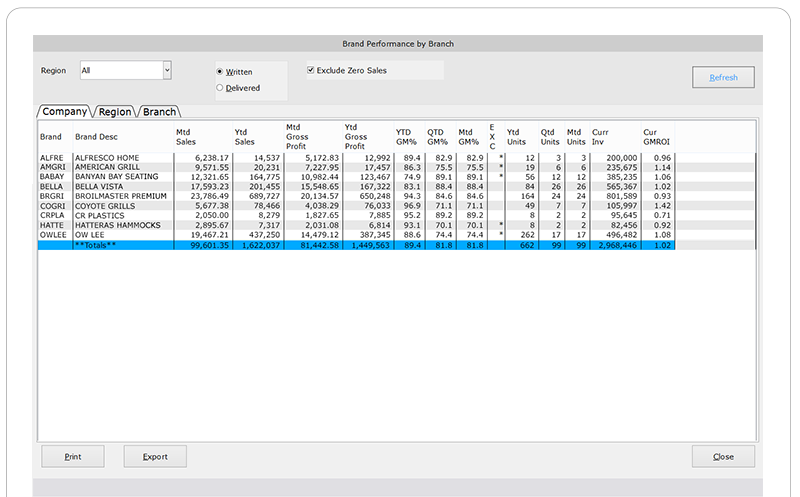Click YTD GM% value 96.9

[412, 206]
